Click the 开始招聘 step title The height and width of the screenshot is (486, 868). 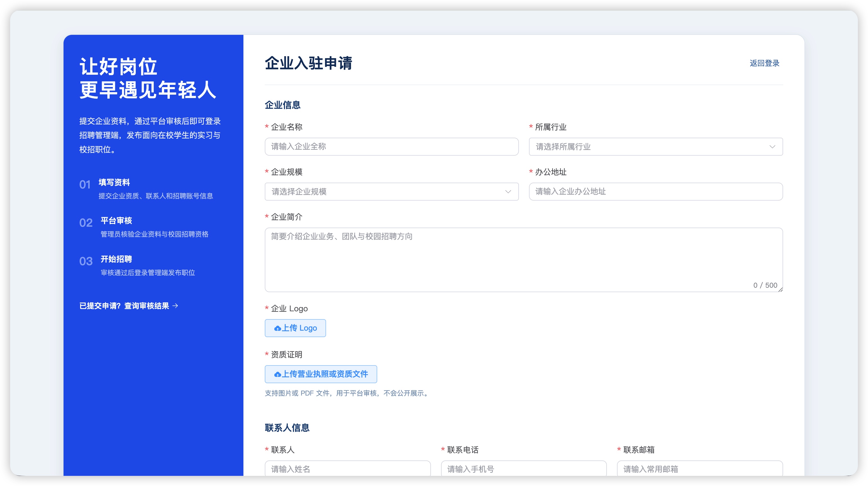tap(116, 259)
